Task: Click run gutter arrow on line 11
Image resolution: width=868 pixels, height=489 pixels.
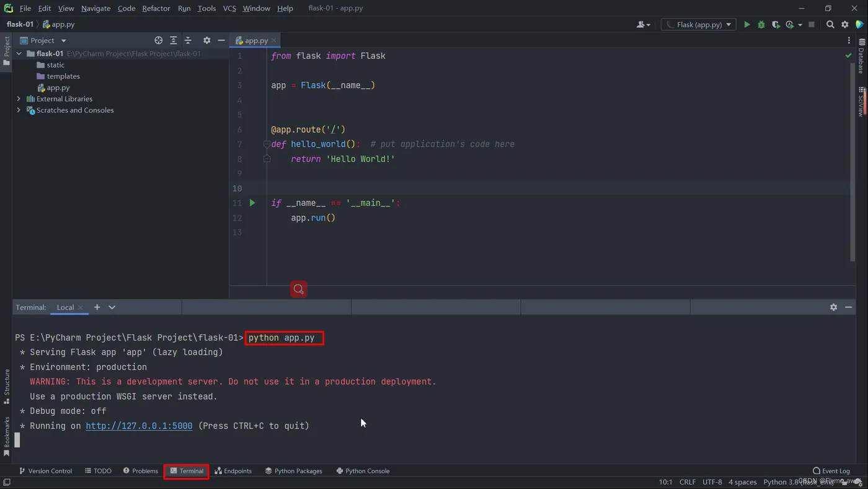Action: [x=252, y=203]
